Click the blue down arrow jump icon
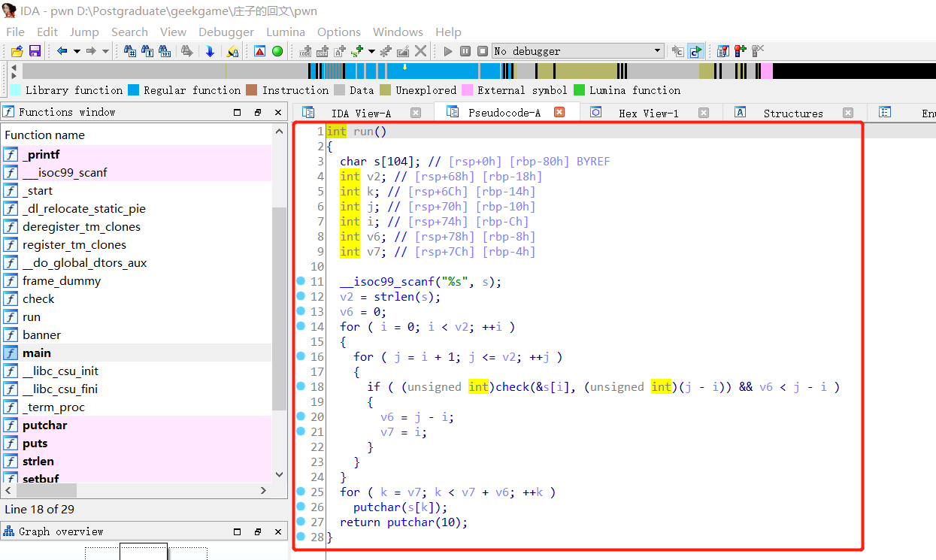The image size is (936, 560). pyautogui.click(x=210, y=51)
